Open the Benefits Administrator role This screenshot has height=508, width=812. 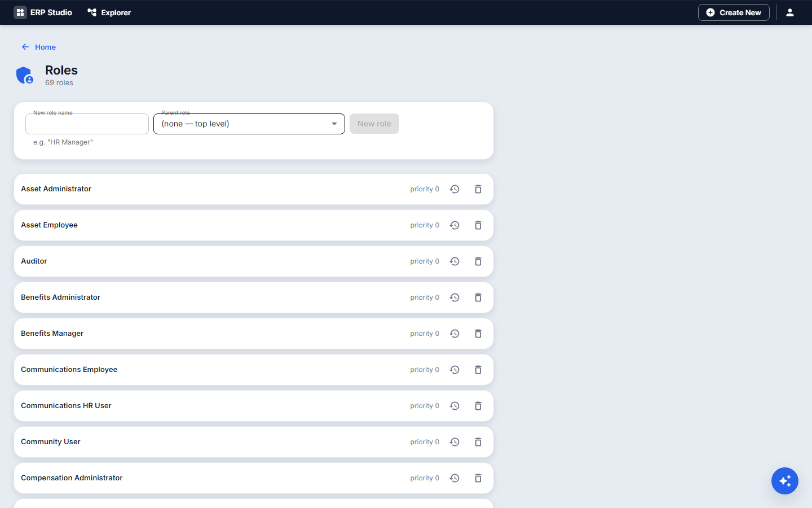[x=254, y=297]
